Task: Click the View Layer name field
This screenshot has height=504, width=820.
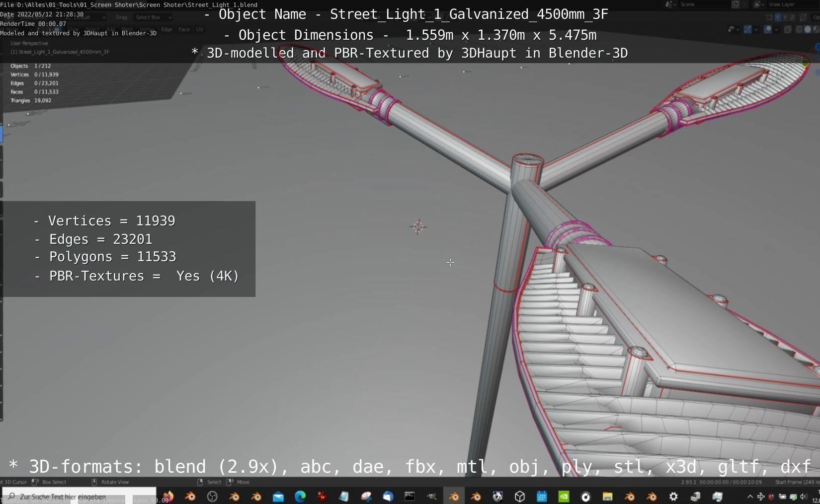Action: point(793,4)
